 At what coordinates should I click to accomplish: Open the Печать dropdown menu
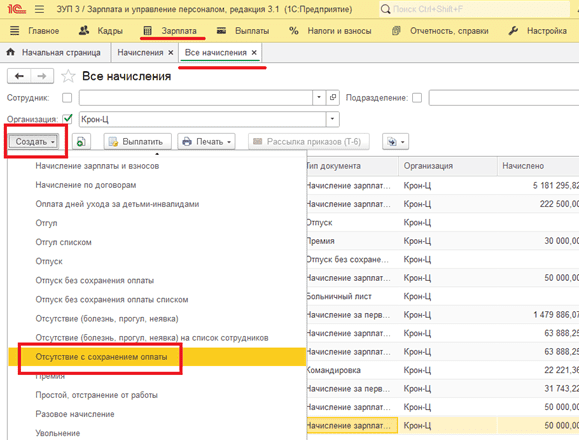(x=206, y=142)
